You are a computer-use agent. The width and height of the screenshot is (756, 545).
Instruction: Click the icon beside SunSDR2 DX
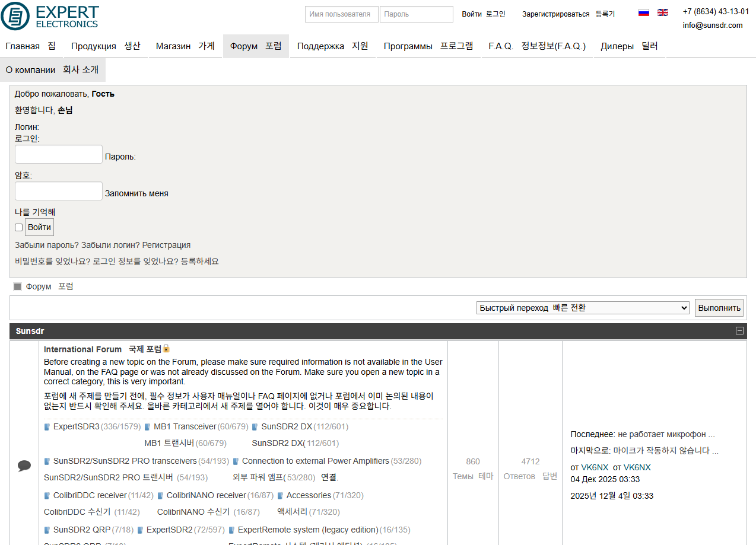pyautogui.click(x=255, y=427)
